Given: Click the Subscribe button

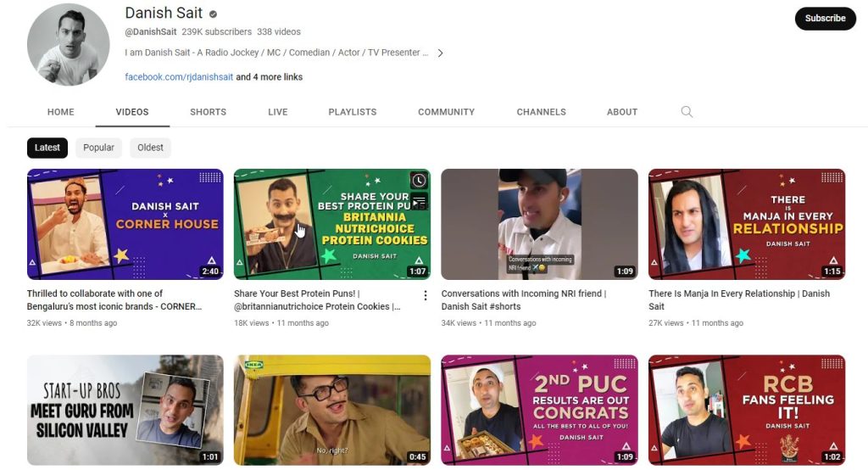Looking at the screenshot, I should (x=825, y=19).
